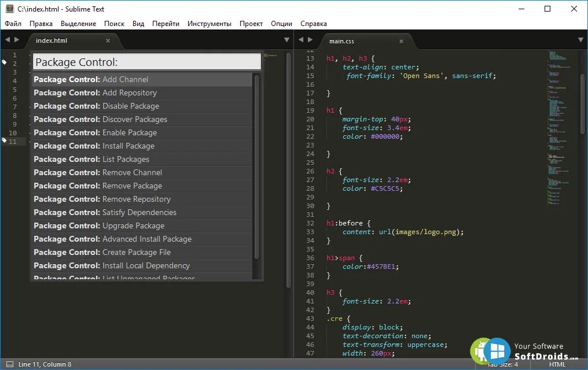This screenshot has width=588, height=370.
Task: Click the Sublime Text title bar icon
Action: tap(10, 9)
